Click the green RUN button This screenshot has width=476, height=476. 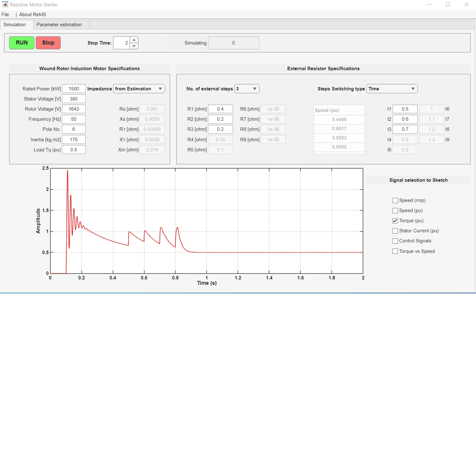coord(21,43)
